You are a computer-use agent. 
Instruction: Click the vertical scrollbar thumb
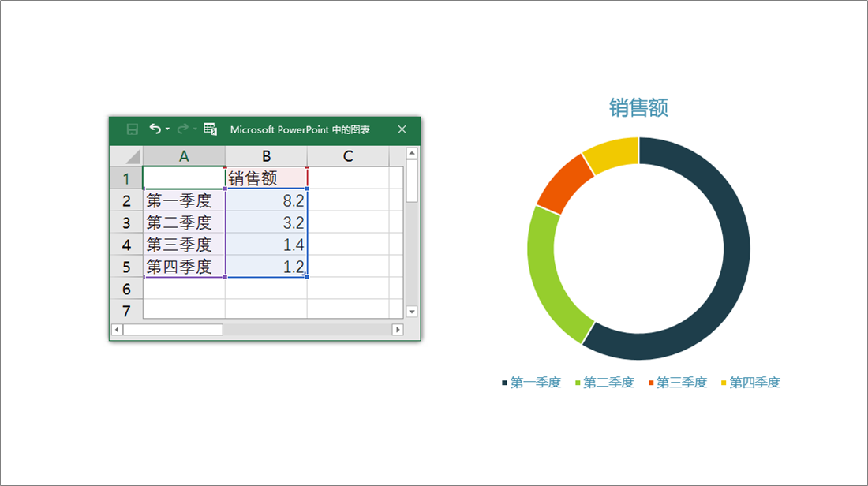(x=411, y=181)
